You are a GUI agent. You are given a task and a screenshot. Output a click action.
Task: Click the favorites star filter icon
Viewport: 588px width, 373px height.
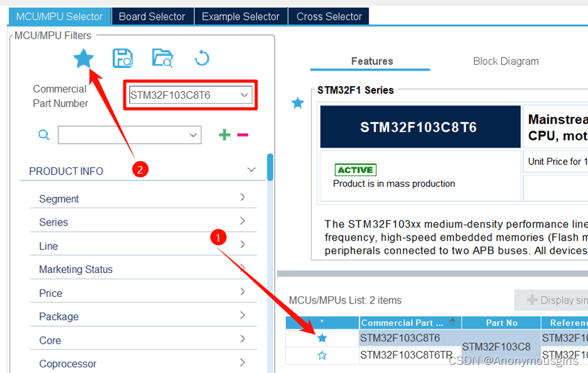click(x=83, y=59)
